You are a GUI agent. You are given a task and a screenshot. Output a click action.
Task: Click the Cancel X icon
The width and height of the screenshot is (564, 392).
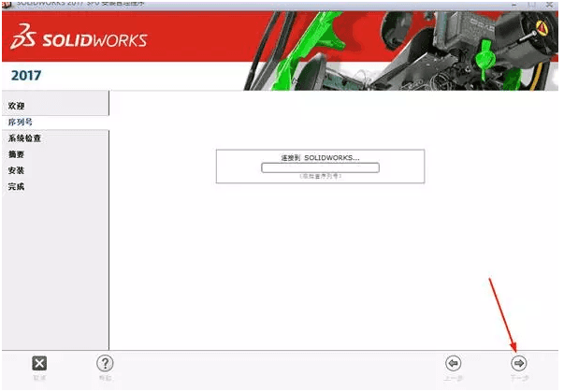(39, 363)
